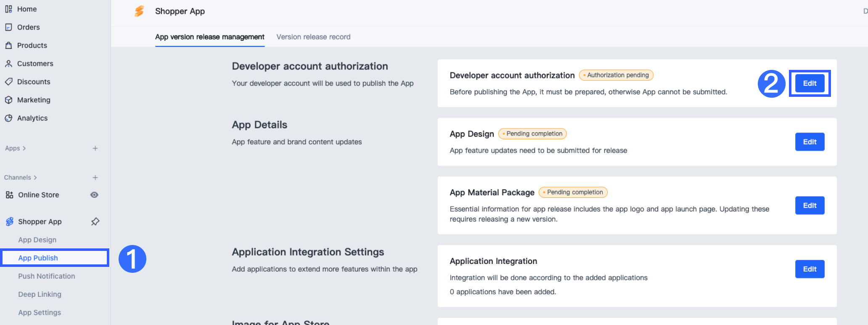
Task: Click the Analytics pie chart icon
Action: pyautogui.click(x=8, y=118)
